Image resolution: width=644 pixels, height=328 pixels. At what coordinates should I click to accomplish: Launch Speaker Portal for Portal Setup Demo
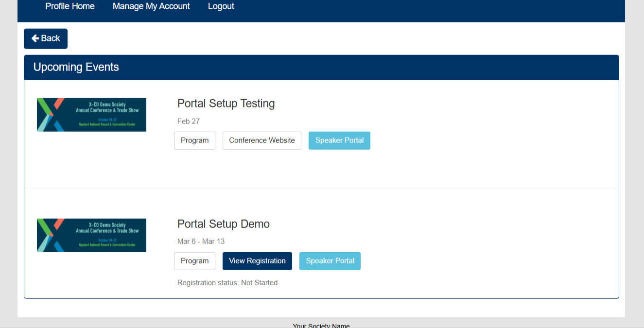(330, 261)
